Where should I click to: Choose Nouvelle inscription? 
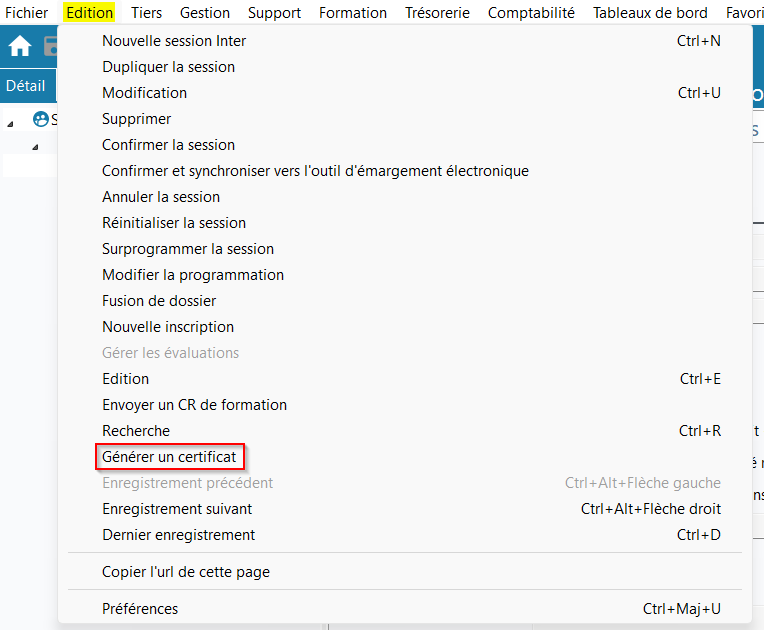point(168,327)
